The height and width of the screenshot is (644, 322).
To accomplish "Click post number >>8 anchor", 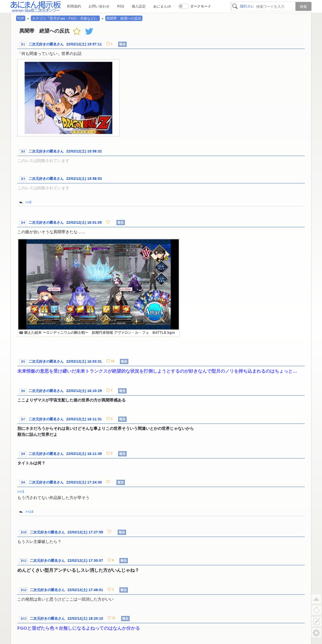I will coord(23,454).
